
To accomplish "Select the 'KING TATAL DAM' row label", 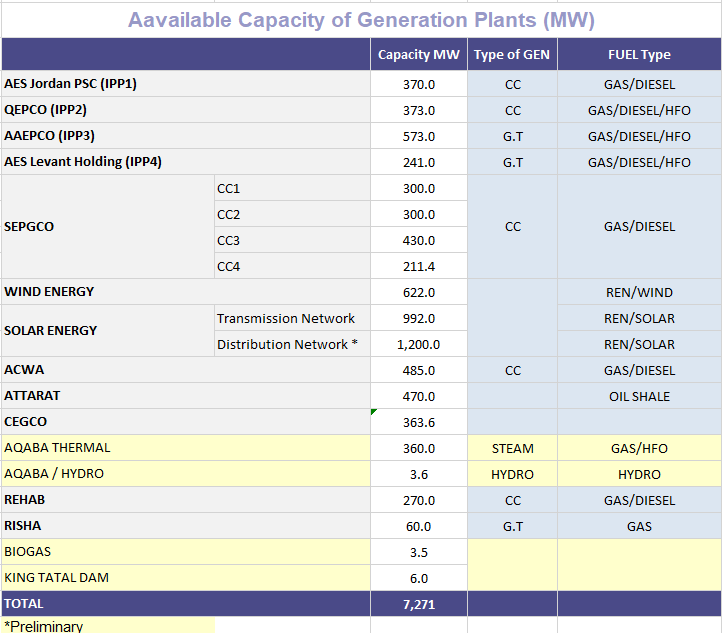I will coord(186,578).
